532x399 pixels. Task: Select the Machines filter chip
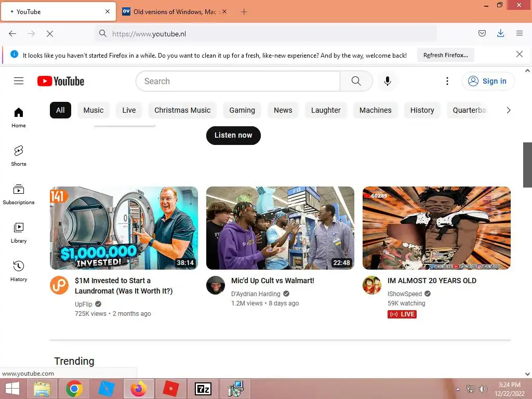[x=375, y=110]
